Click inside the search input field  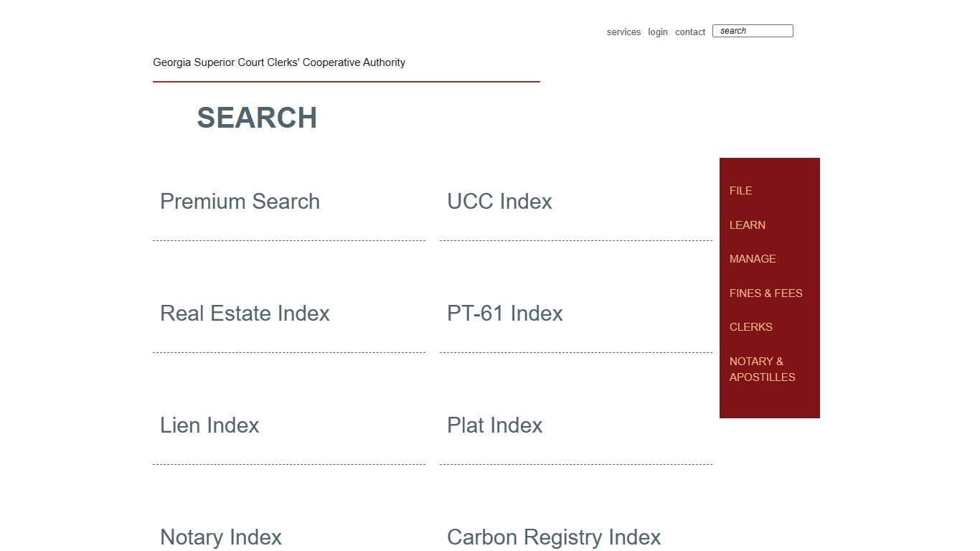pyautogui.click(x=753, y=31)
